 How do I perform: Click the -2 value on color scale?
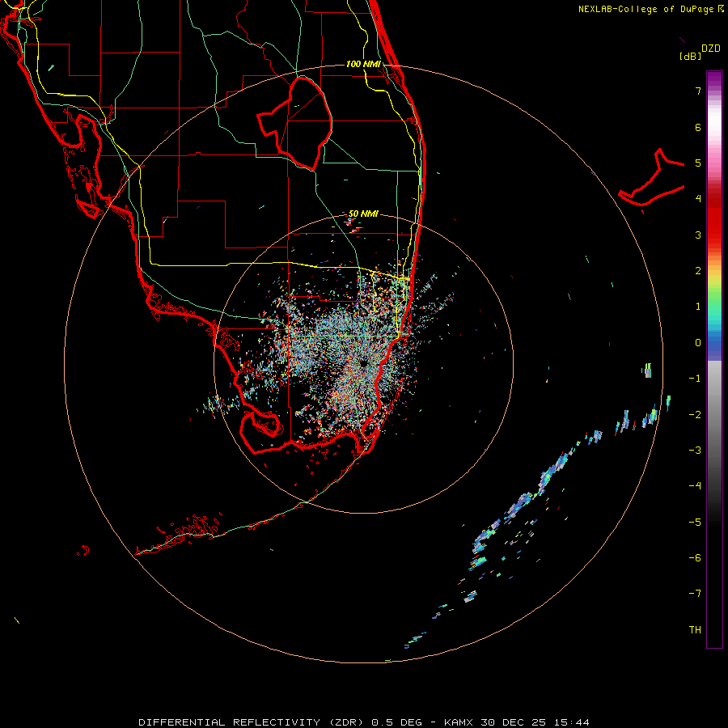[695, 414]
